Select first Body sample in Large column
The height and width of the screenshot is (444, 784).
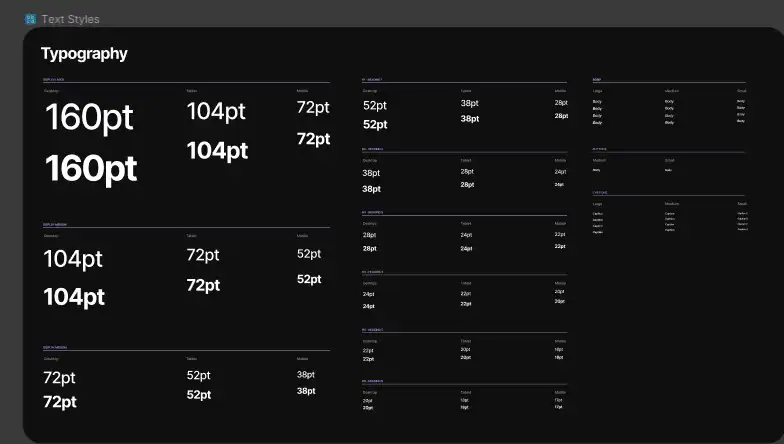point(597,102)
